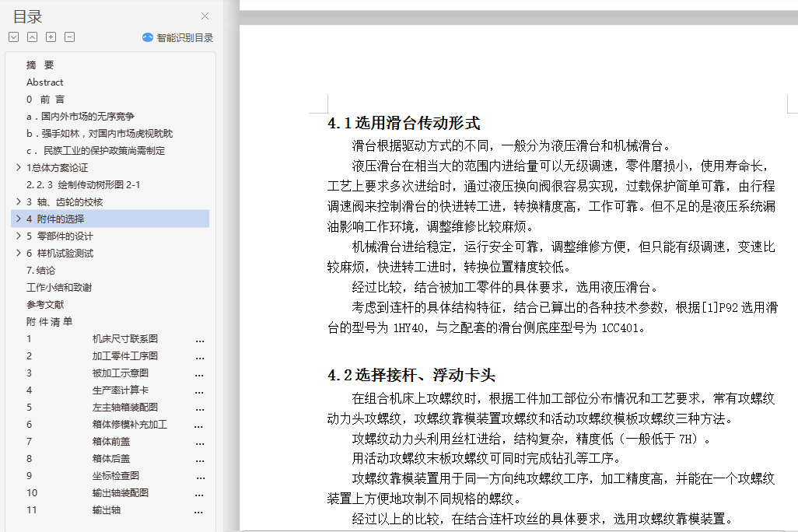The image size is (798, 532).
Task: Select 5 零部件的设计 heading
Action: pyautogui.click(x=60, y=236)
